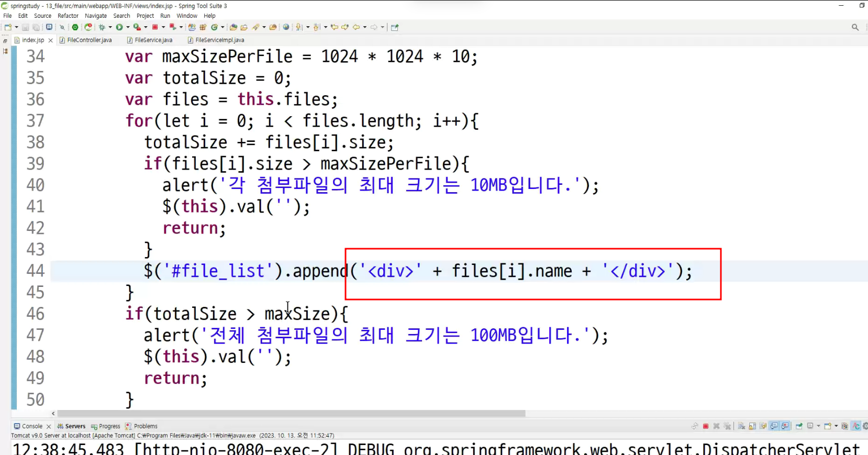The image size is (868, 455).
Task: Open the Edit menu
Action: click(23, 16)
